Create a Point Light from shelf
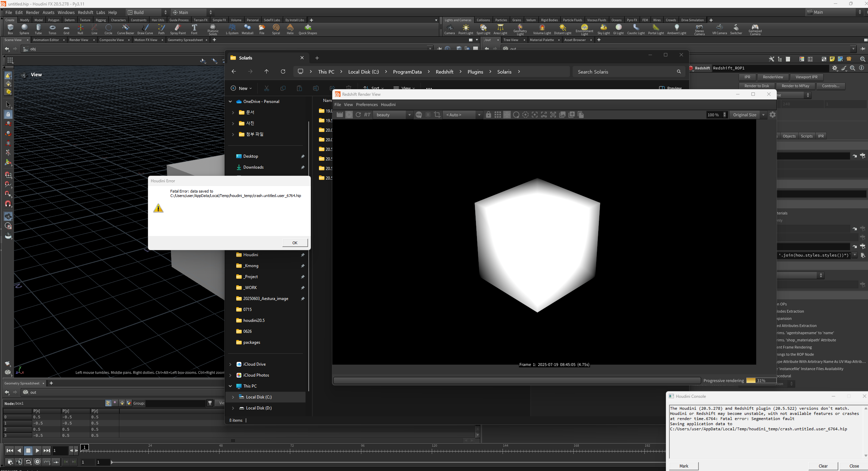Viewport: 868px width, 471px height. [466, 29]
